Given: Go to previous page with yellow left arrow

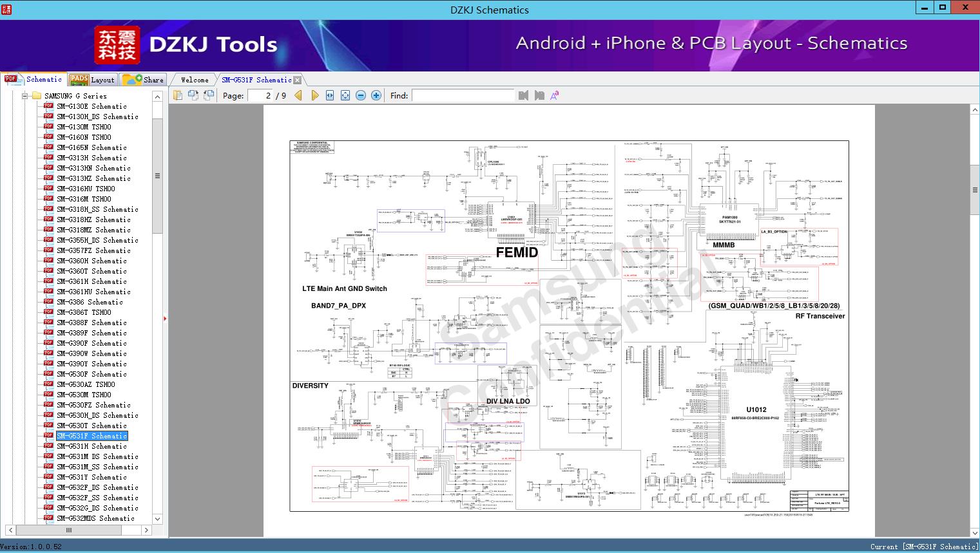Looking at the screenshot, I should pyautogui.click(x=297, y=95).
